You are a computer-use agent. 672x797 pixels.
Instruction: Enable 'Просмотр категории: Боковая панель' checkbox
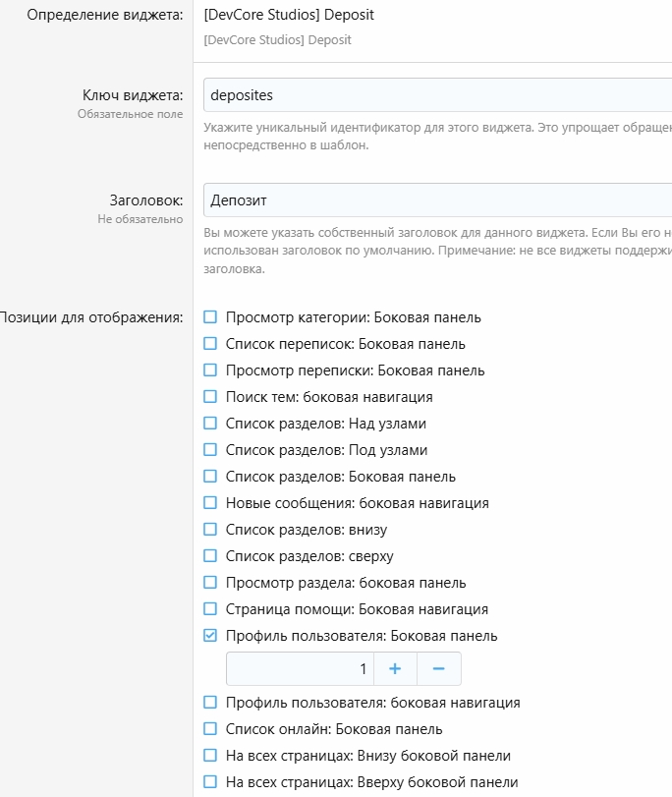[210, 317]
